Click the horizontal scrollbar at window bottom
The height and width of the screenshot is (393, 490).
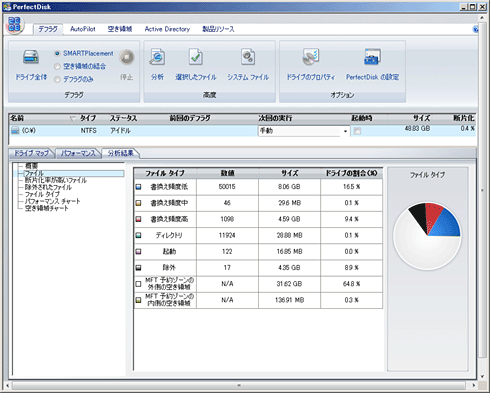[x=239, y=386]
